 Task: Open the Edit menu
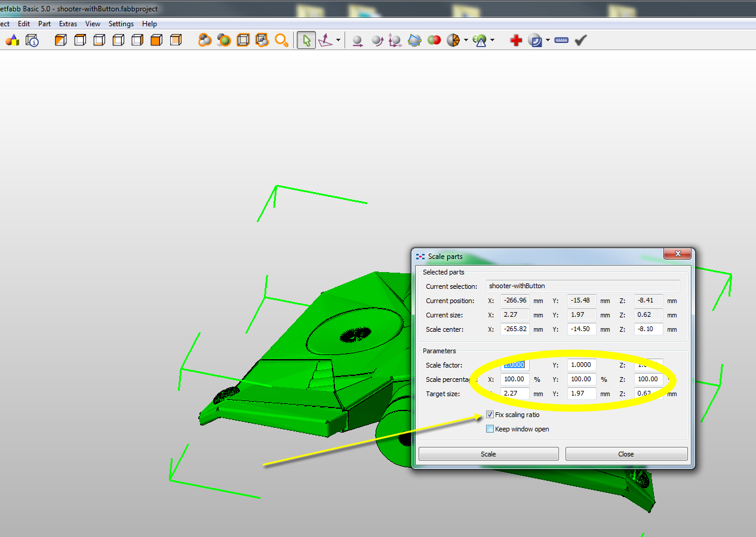(x=24, y=24)
